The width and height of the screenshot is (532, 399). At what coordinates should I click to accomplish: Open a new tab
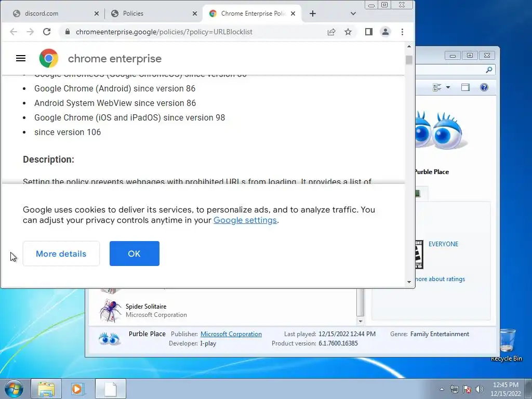(x=313, y=14)
